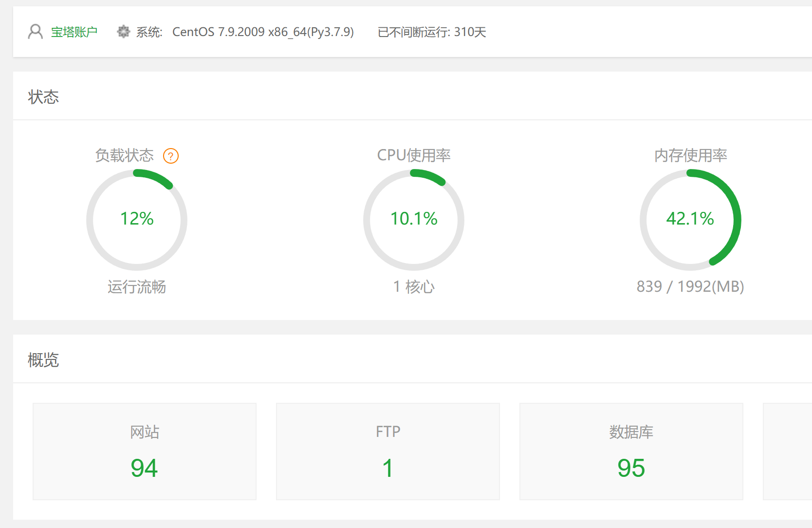Click the 内存使用率 circular gauge showing 42.1%
Image resolution: width=812 pixels, height=528 pixels.
(690, 220)
